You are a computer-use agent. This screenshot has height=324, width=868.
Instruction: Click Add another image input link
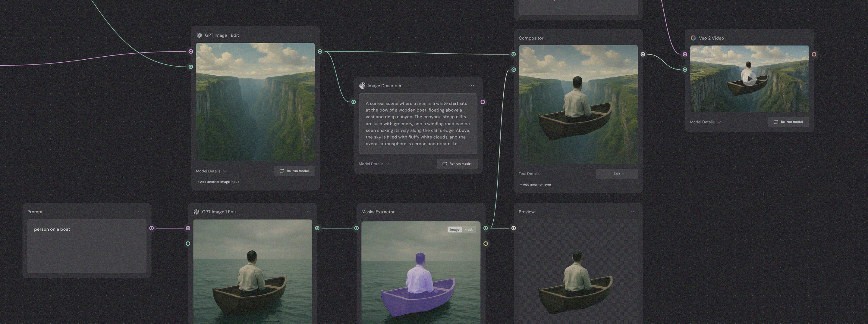(x=218, y=182)
